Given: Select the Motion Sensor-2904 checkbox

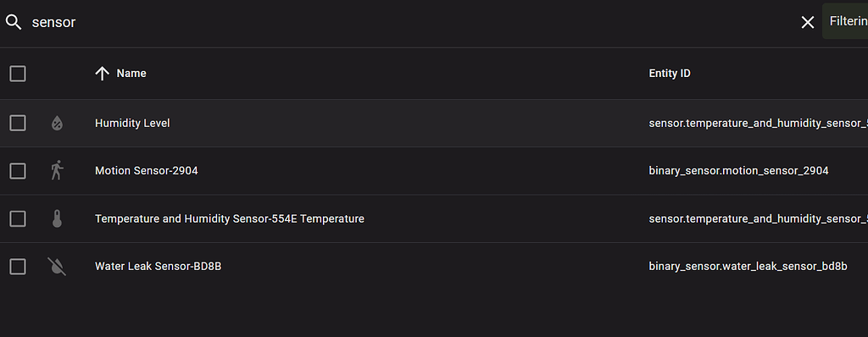Looking at the screenshot, I should pos(18,171).
